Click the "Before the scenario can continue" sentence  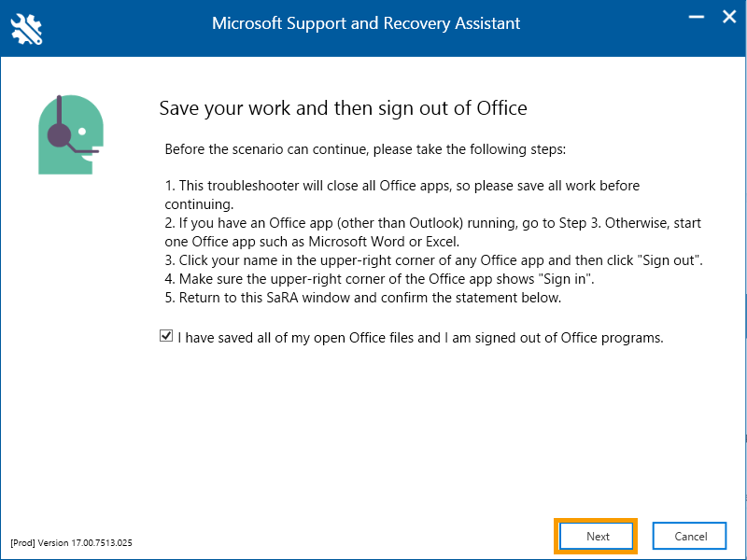tap(365, 149)
